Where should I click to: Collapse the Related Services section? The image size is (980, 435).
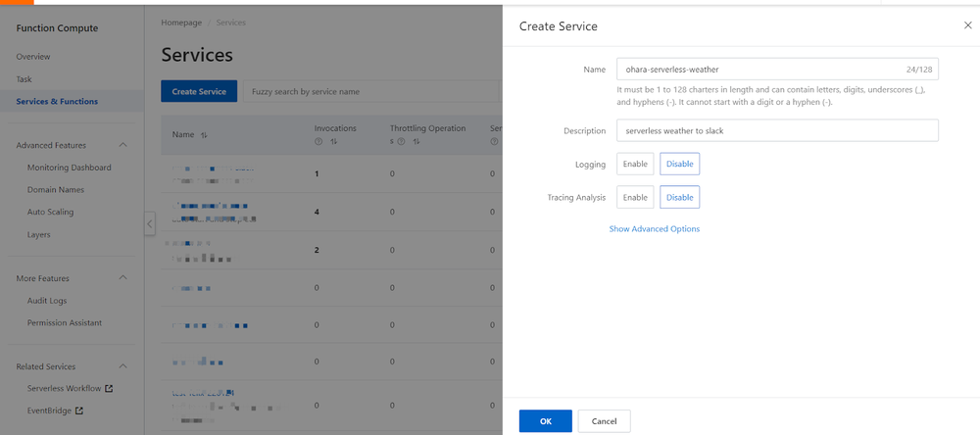[122, 366]
